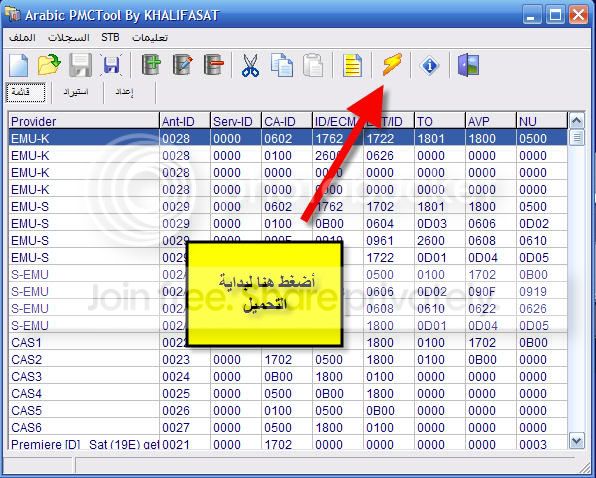596x478 pixels.
Task: Click the blue Save As floppy icon
Action: click(111, 65)
